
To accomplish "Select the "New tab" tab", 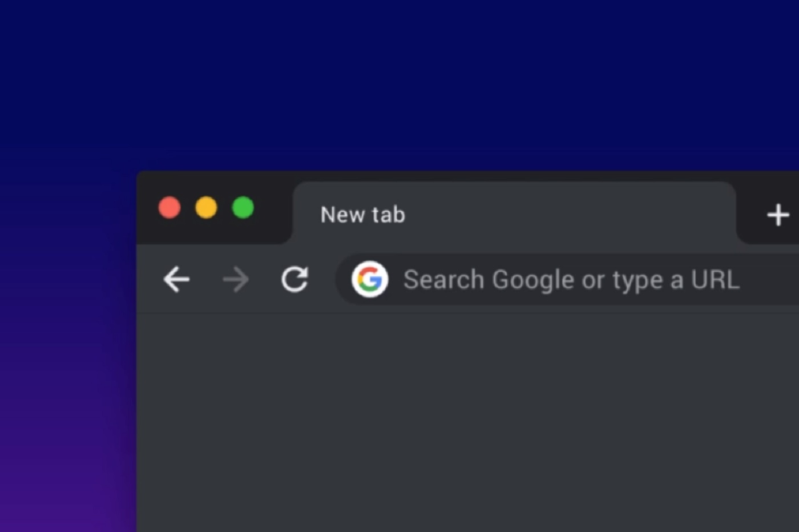I will 514,213.
